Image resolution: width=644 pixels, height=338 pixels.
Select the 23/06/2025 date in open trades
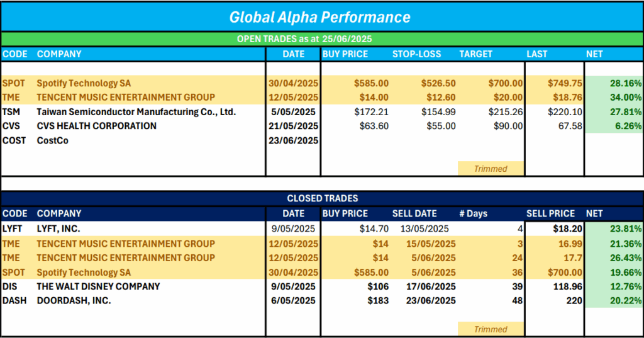point(293,140)
